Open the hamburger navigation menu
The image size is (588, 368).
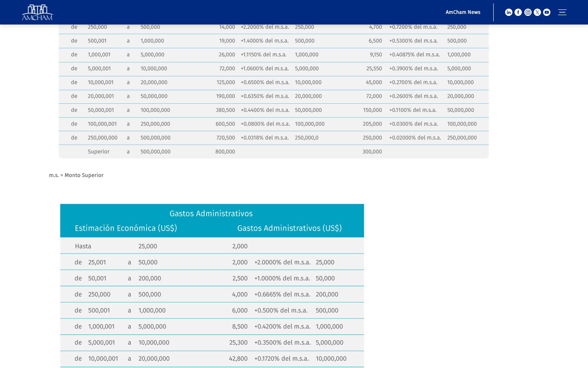pos(562,12)
